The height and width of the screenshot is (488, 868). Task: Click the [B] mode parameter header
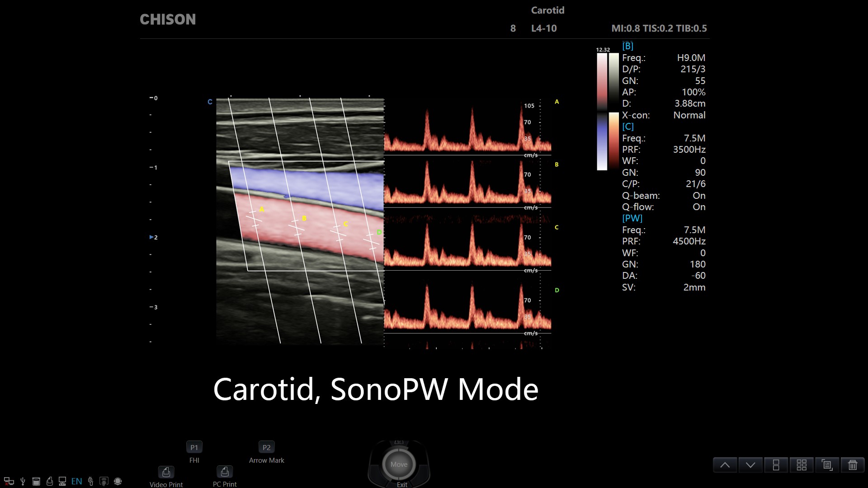click(627, 46)
